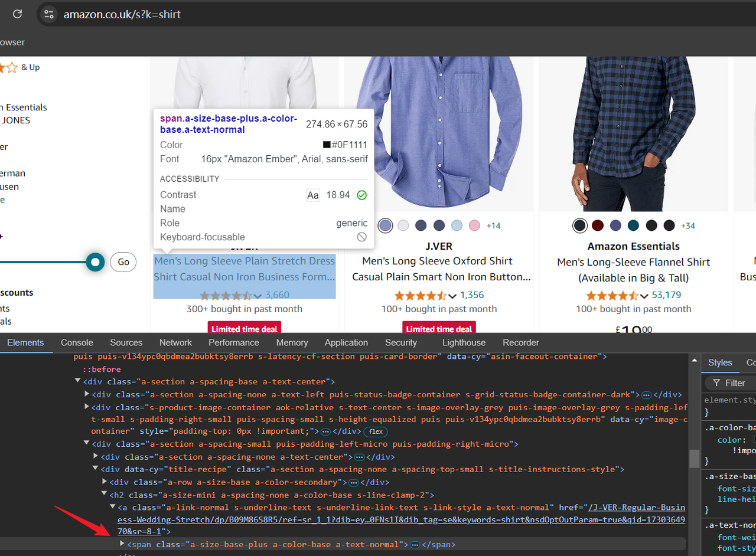Click ellipsis in the a-color-secondary div row
The width and height of the screenshot is (756, 556).
354,483
